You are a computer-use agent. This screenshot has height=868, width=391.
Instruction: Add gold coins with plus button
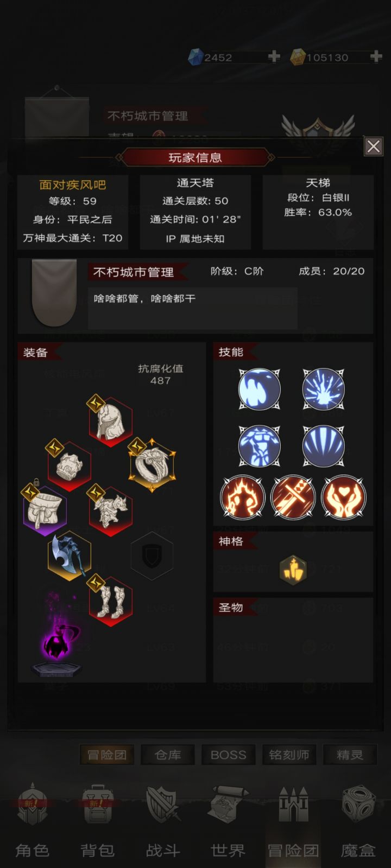coord(376,56)
